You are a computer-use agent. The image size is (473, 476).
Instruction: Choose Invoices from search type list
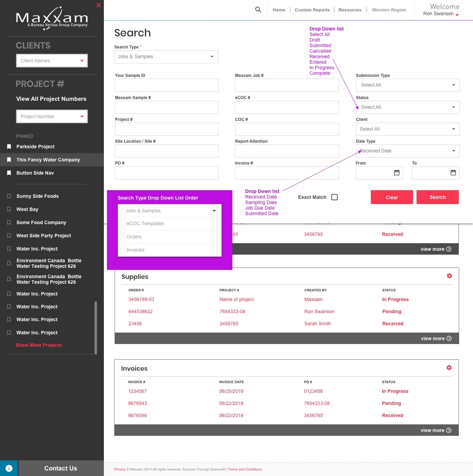click(170, 250)
